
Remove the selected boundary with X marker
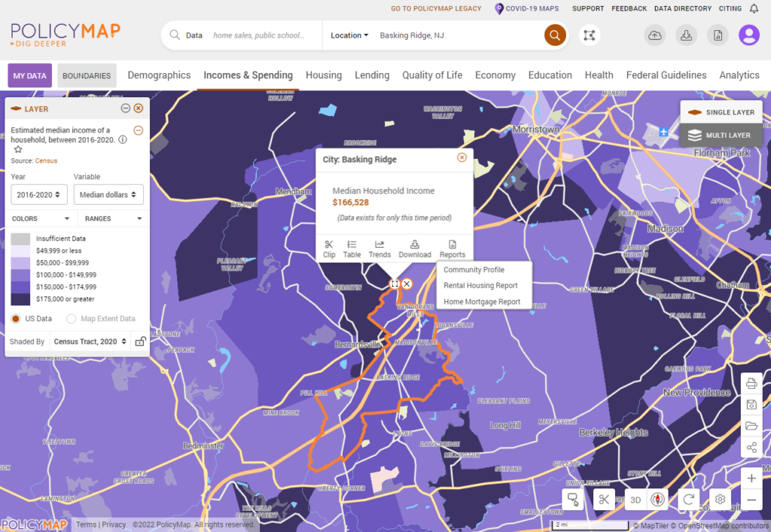[407, 284]
